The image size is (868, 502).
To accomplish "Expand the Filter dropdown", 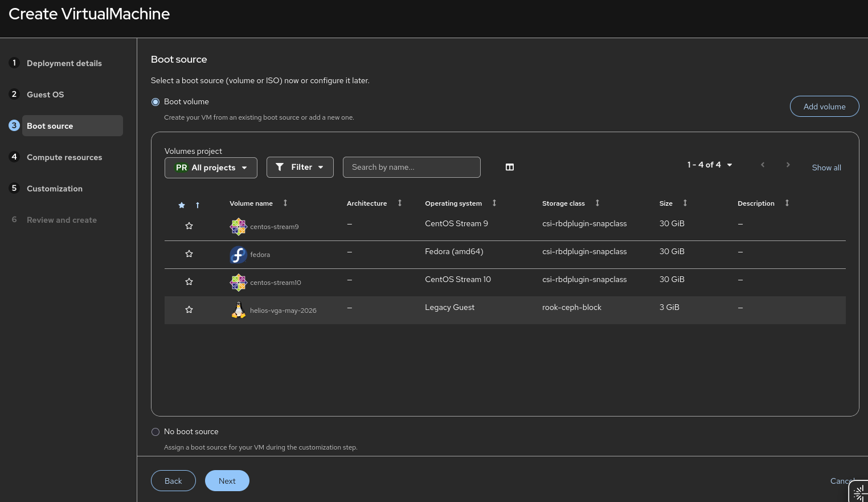I will [300, 167].
